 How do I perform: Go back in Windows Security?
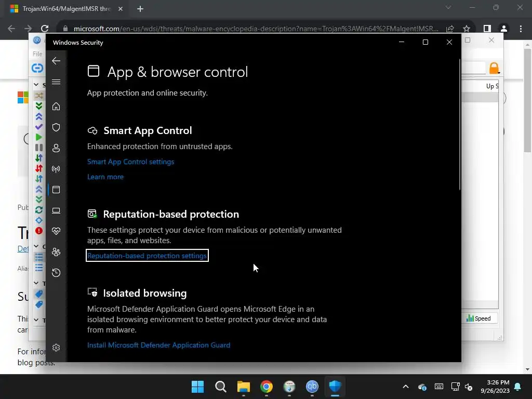(x=56, y=61)
